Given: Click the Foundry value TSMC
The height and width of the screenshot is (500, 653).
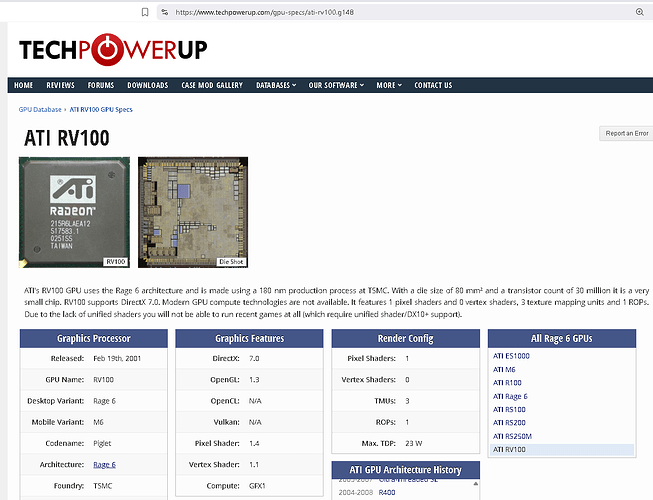Looking at the screenshot, I should 102,486.
